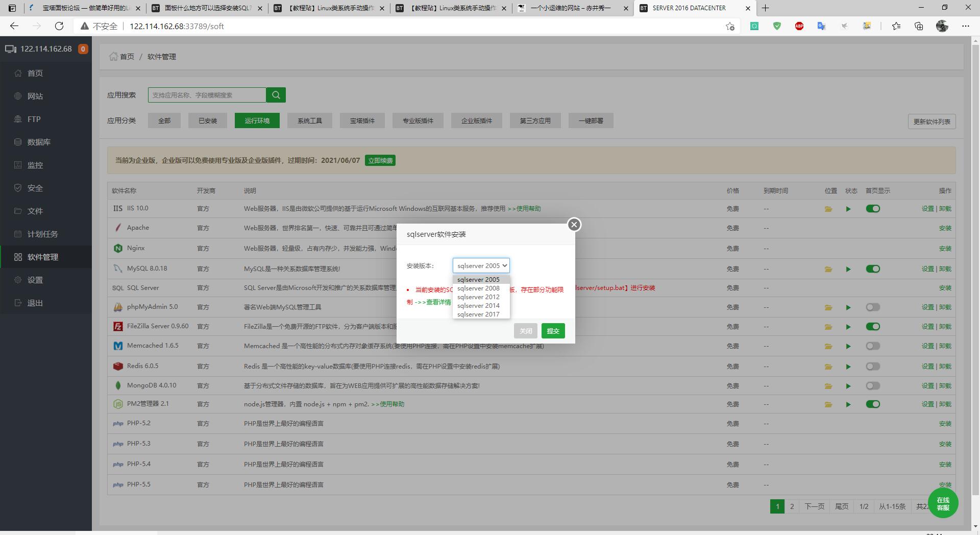Select the 第三方应用 category tab
This screenshot has height=535, width=980.
click(535, 121)
